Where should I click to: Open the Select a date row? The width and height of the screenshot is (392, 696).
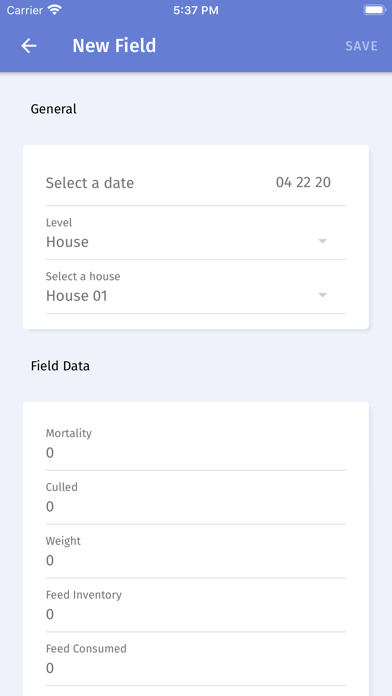tap(196, 183)
